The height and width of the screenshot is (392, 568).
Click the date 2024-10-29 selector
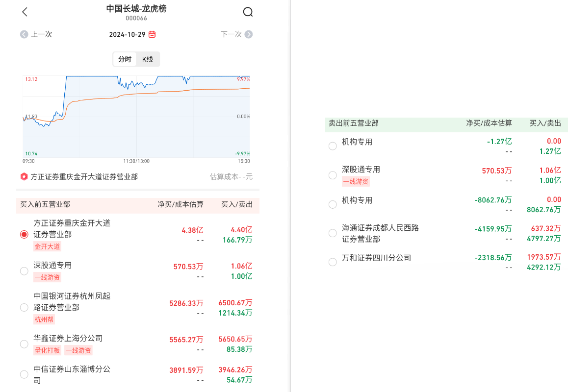(x=128, y=34)
